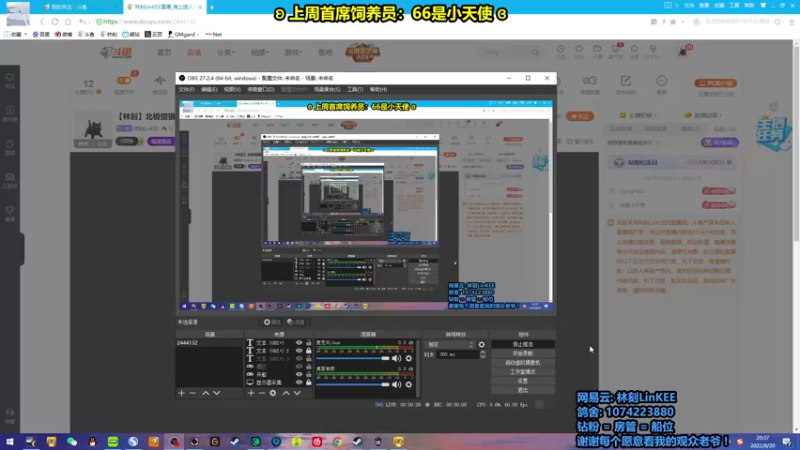Image resolution: width=800 pixels, height=450 pixels.
Task: Toggle visibility of 文本 (GDI+) 3 source
Action: tap(299, 359)
